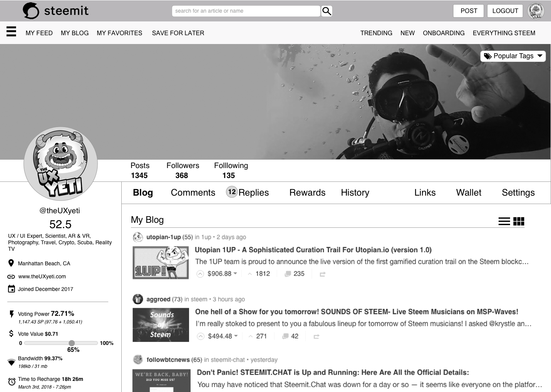Expand $494.48 payout details
The image size is (551, 392).
point(236,336)
